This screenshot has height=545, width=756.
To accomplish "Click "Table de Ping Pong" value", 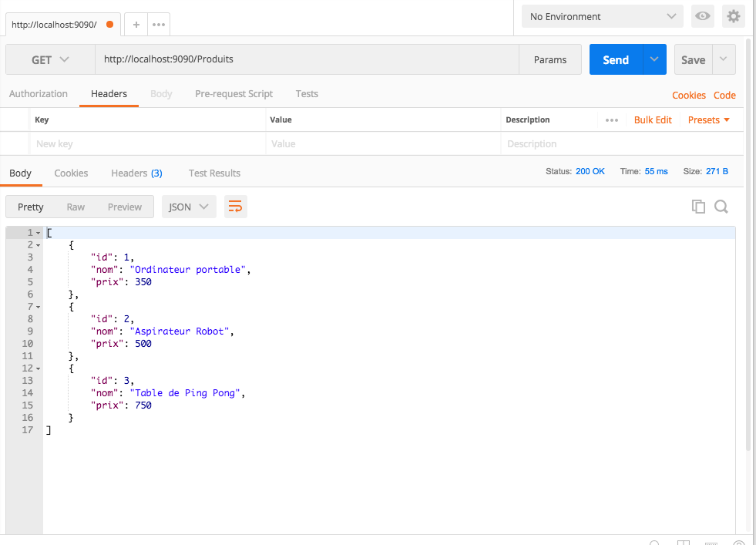I will [185, 393].
